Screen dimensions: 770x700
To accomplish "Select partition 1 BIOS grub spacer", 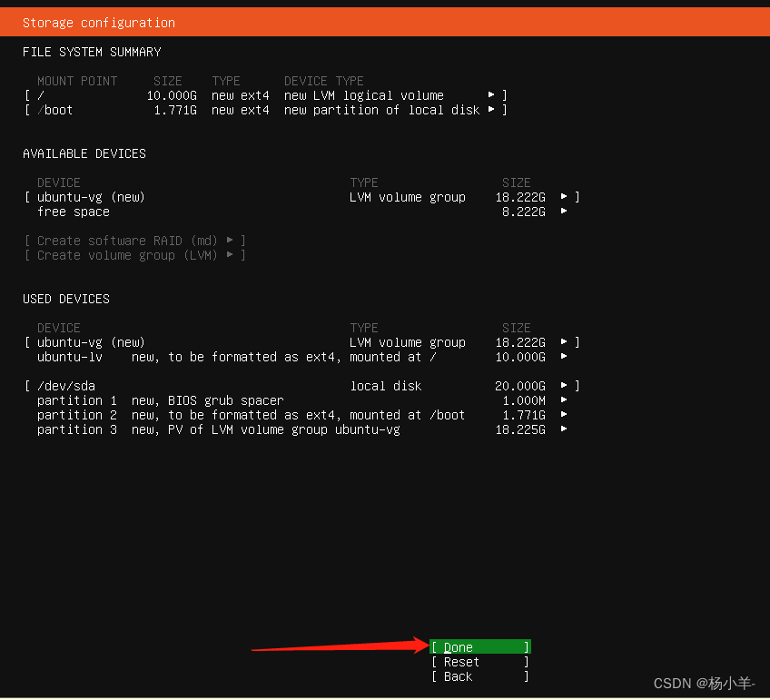I will [302, 400].
